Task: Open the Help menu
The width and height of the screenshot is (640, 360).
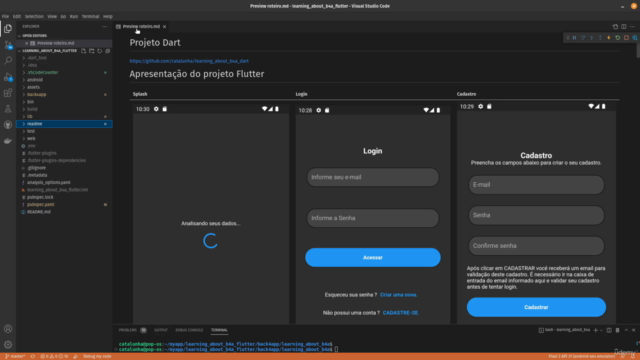Action: tap(108, 17)
